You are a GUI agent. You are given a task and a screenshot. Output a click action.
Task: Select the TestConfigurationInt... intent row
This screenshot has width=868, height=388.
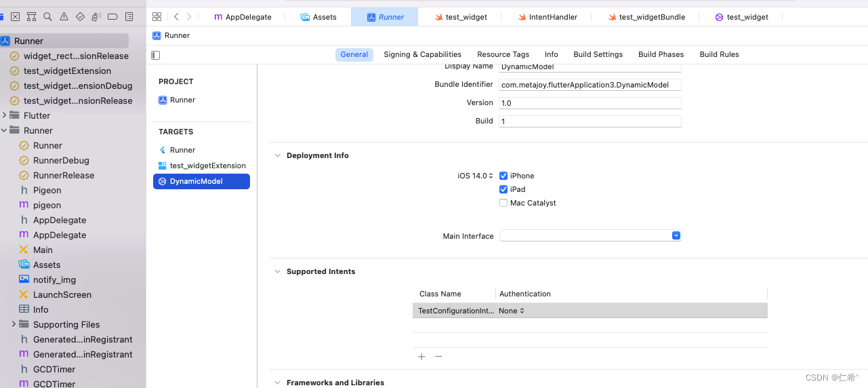coord(590,311)
